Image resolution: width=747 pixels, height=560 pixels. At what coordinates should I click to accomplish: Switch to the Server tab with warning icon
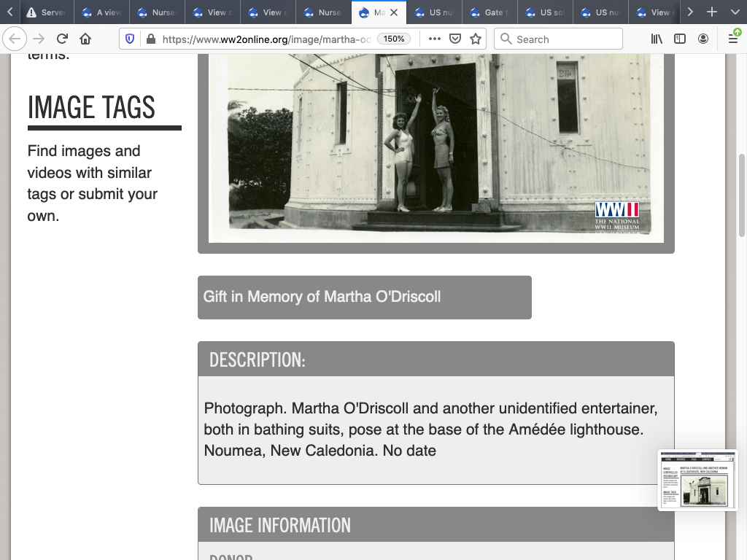(x=46, y=12)
